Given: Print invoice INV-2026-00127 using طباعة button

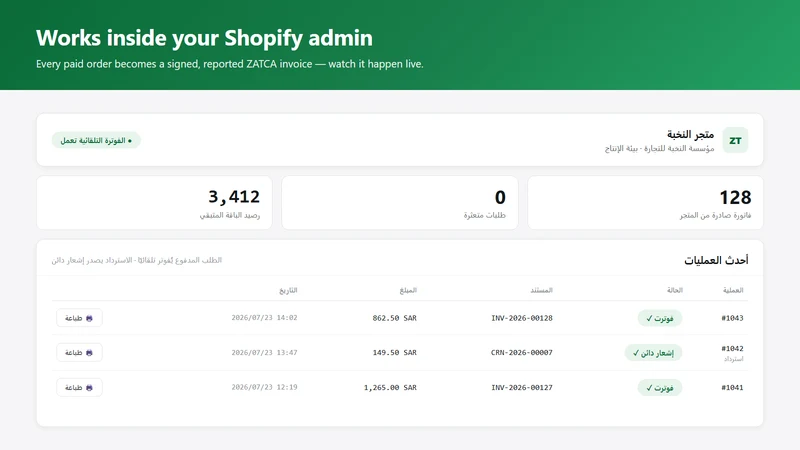Looking at the screenshot, I should pos(79,388).
